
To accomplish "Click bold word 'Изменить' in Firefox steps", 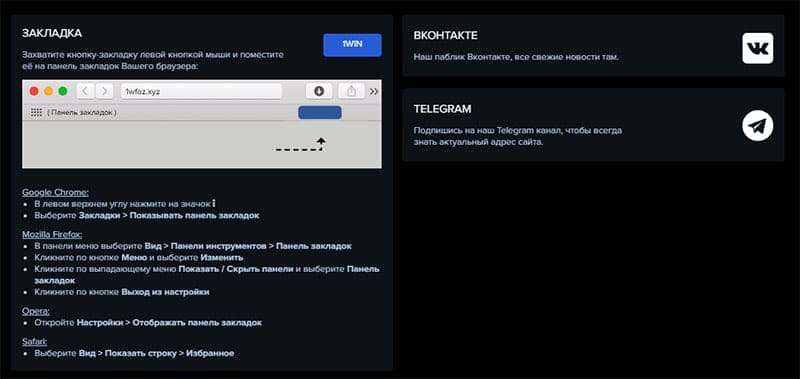I will tap(221, 257).
